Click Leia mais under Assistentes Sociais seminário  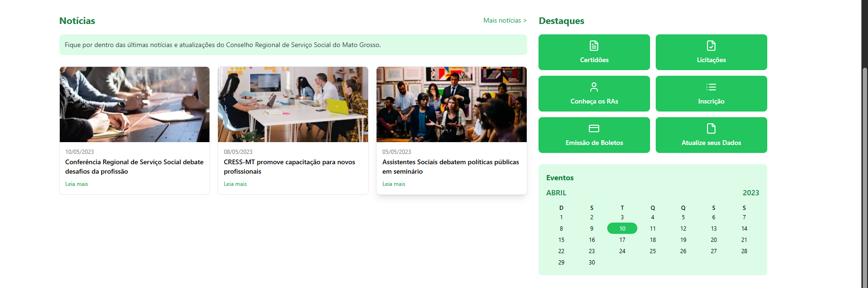click(x=394, y=184)
